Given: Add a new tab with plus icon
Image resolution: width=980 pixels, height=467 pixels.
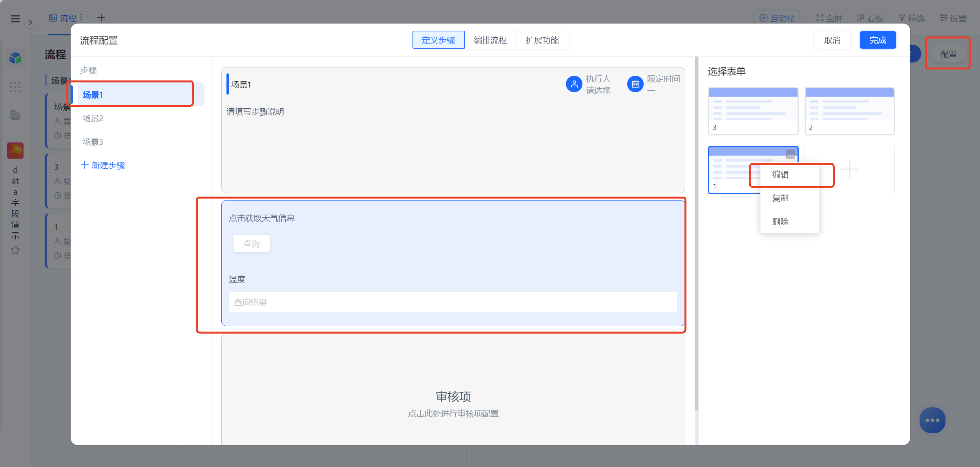Looking at the screenshot, I should tap(101, 18).
